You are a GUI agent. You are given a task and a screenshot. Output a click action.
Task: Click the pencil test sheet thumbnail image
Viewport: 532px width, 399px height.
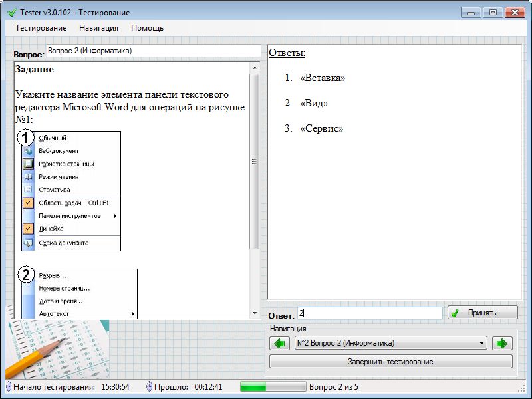click(x=57, y=349)
